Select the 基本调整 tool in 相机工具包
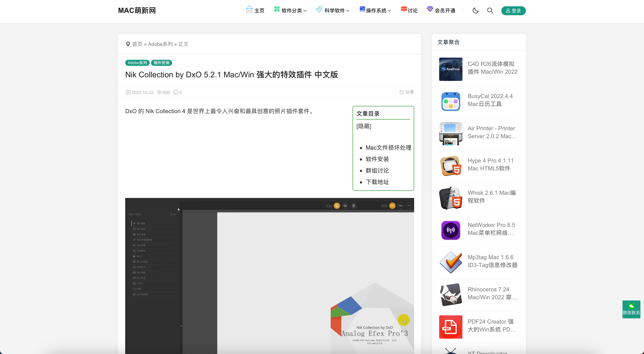The width and height of the screenshot is (644, 354). (140, 224)
